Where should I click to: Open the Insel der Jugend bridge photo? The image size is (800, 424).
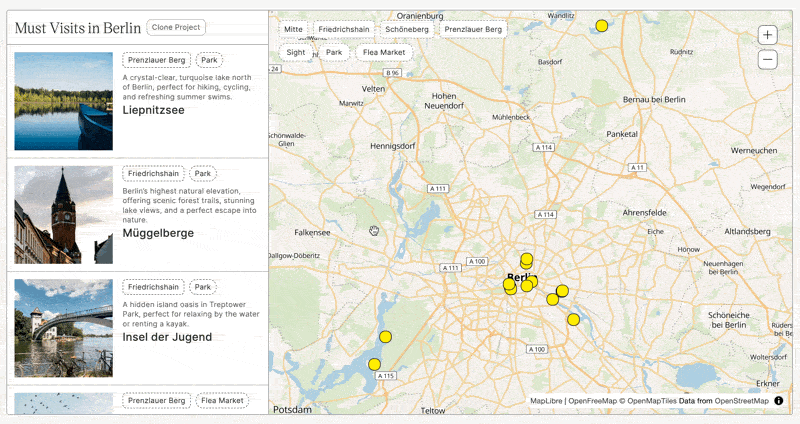click(x=64, y=328)
